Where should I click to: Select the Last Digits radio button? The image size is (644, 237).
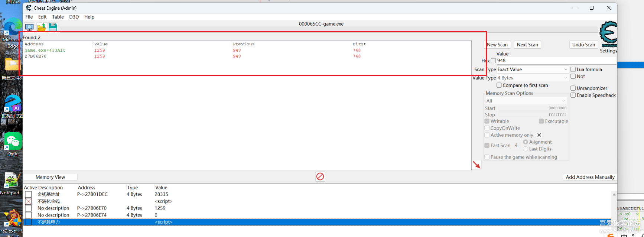coord(526,149)
